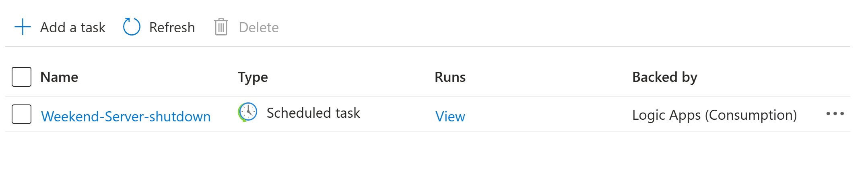
Task: Click the clock icon beside Scheduled task
Action: coord(248,112)
